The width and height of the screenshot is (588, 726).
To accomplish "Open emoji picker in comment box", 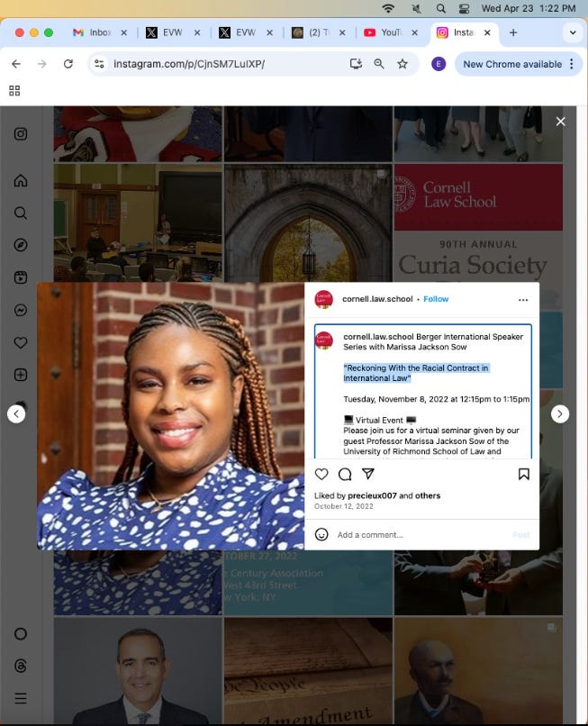I will (321, 534).
